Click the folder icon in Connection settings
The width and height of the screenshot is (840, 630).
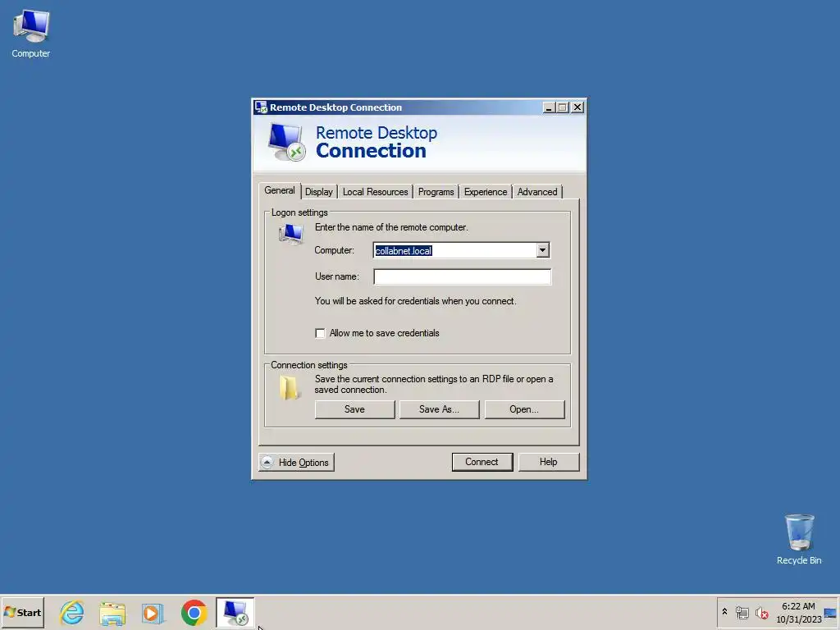point(289,387)
